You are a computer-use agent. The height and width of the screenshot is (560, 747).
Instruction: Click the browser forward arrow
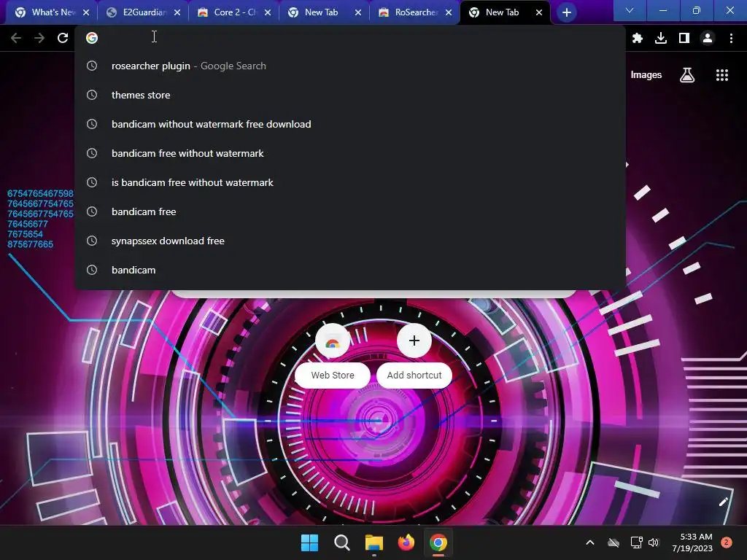[39, 38]
